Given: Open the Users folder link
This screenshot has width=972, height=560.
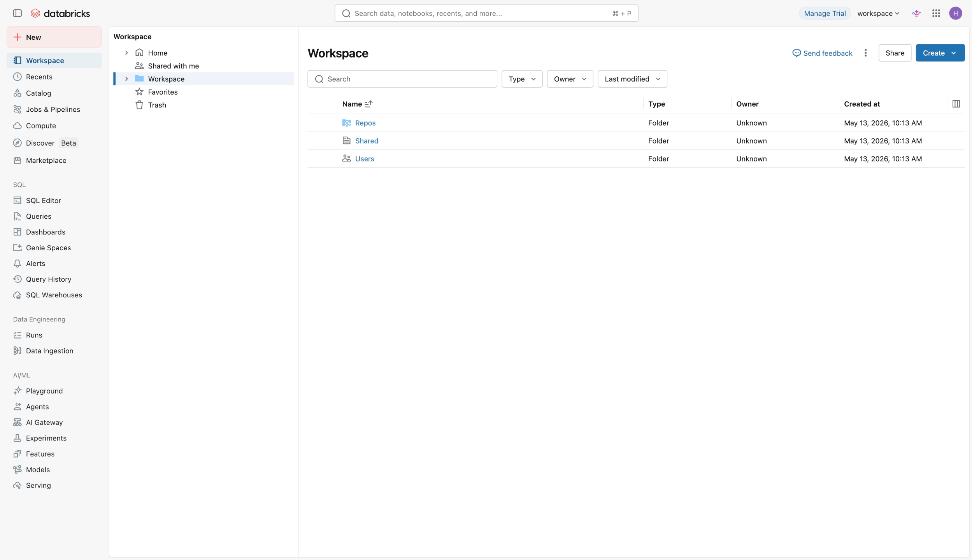Looking at the screenshot, I should click(x=364, y=159).
